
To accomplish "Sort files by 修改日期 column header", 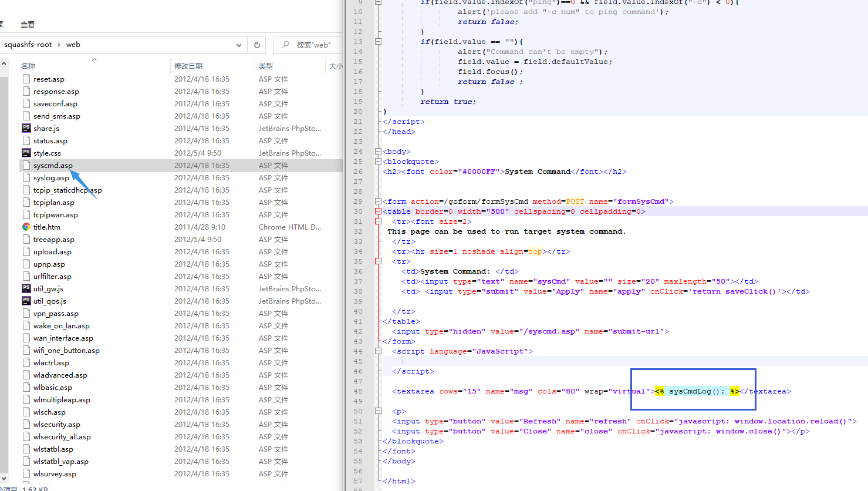I will [188, 66].
